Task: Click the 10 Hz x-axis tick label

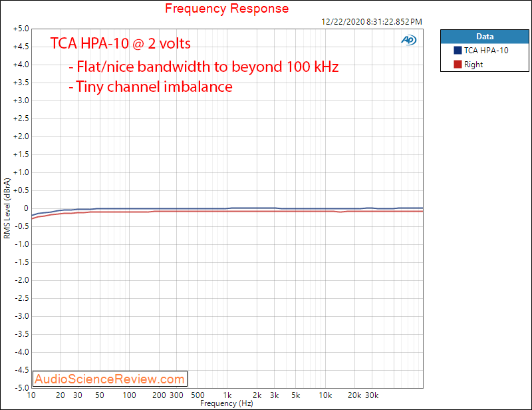Action: [31, 395]
